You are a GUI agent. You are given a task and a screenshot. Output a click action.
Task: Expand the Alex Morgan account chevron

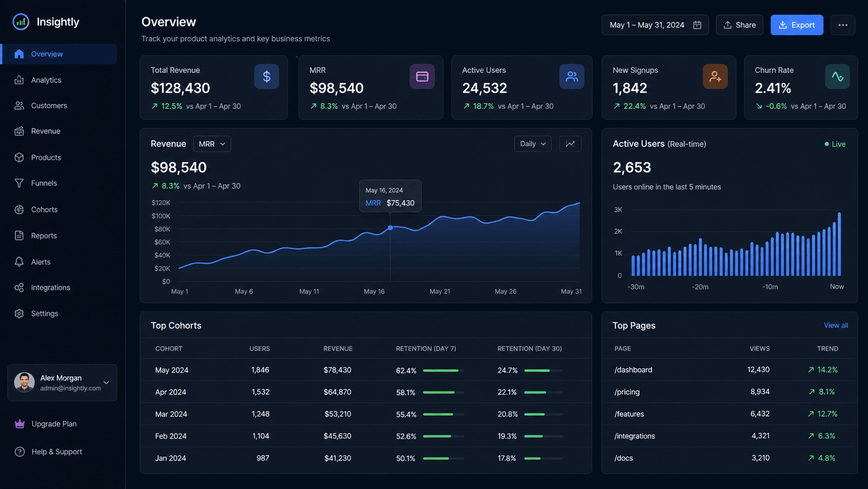(106, 382)
